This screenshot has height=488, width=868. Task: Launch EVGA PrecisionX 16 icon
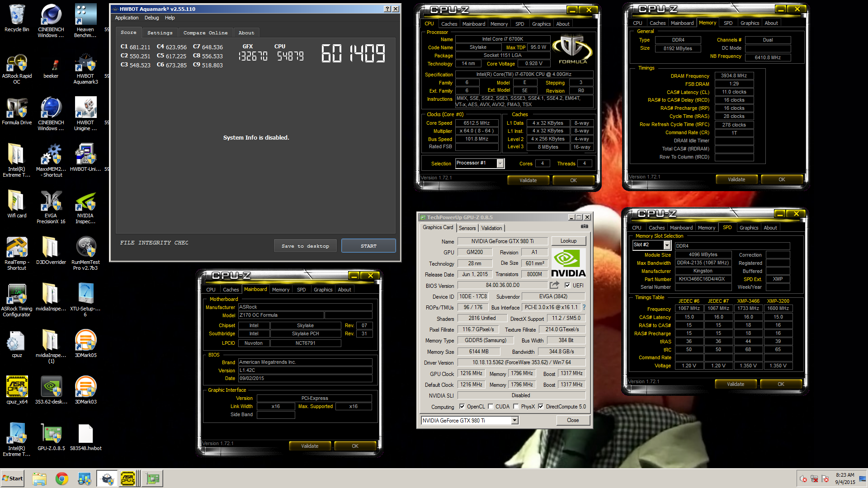tap(51, 207)
